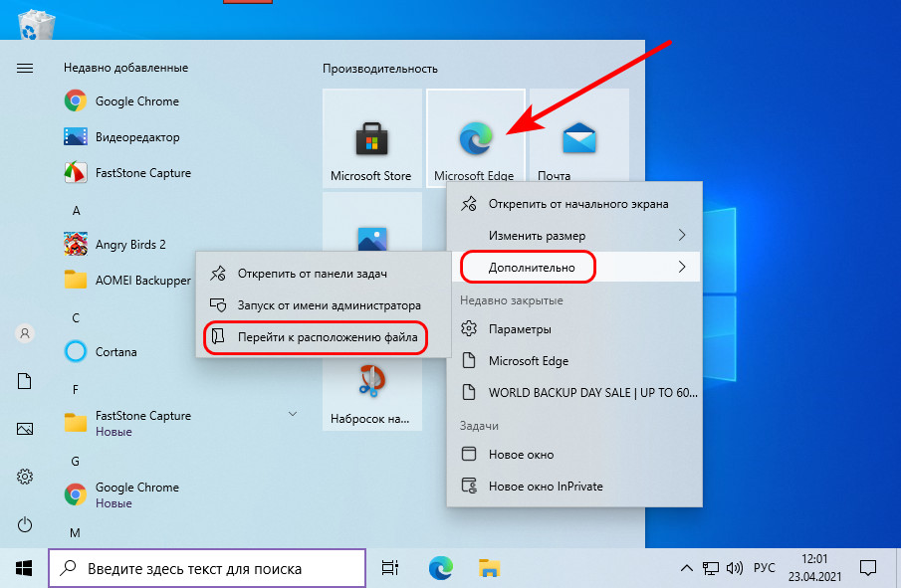
Task: Click the Microsoft Edge taskbar icon
Action: (441, 568)
